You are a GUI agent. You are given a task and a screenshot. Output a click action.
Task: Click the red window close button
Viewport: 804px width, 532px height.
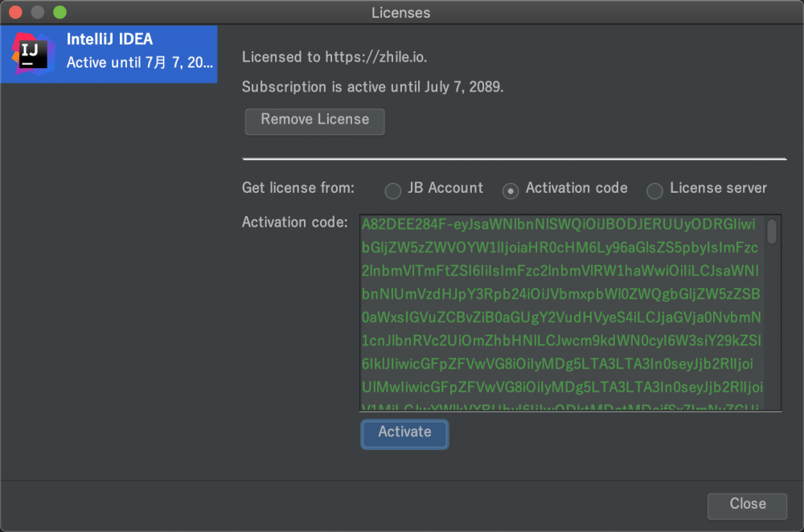pyautogui.click(x=15, y=13)
